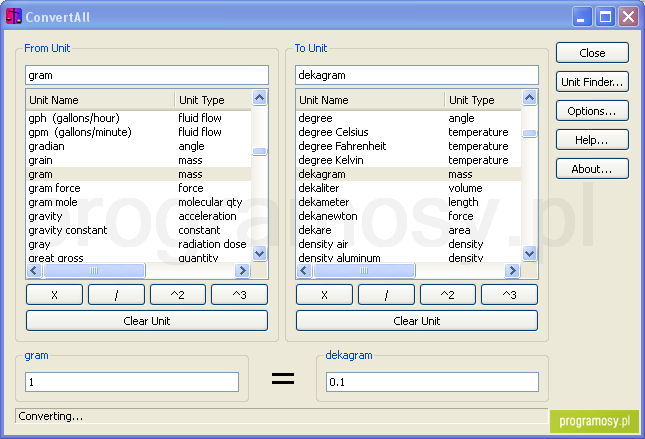The height and width of the screenshot is (439, 645).
Task: Select gravity constant in the From list
Action: click(x=139, y=230)
